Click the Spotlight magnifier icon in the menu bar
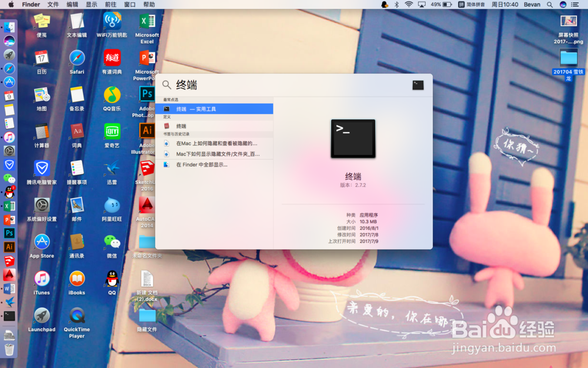The height and width of the screenshot is (368, 588). 550,5
